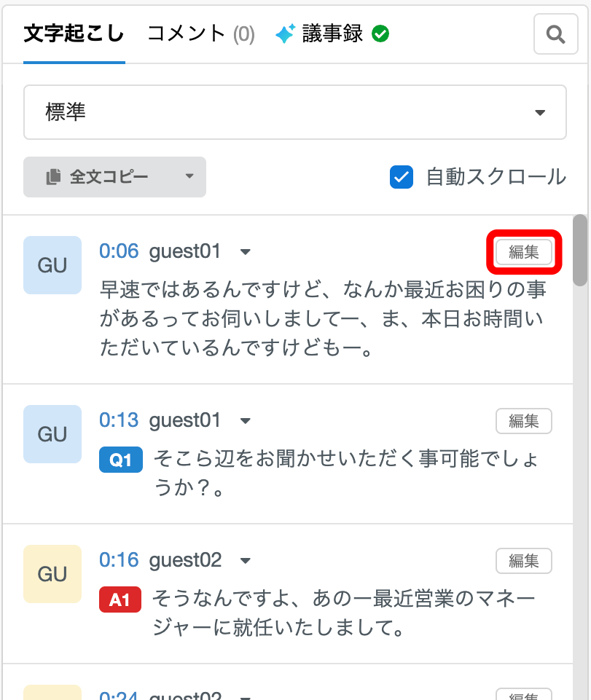Click 編集 for the 0:16 entry

pyautogui.click(x=523, y=561)
